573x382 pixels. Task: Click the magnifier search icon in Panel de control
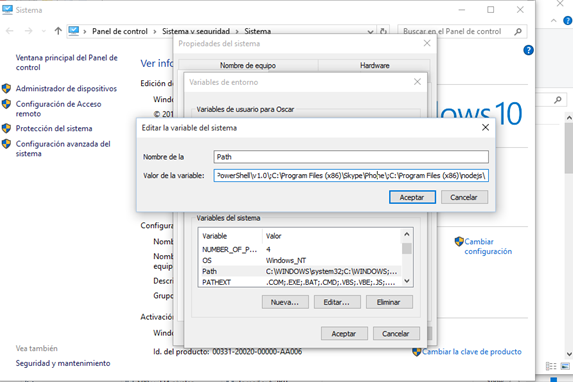tap(518, 31)
